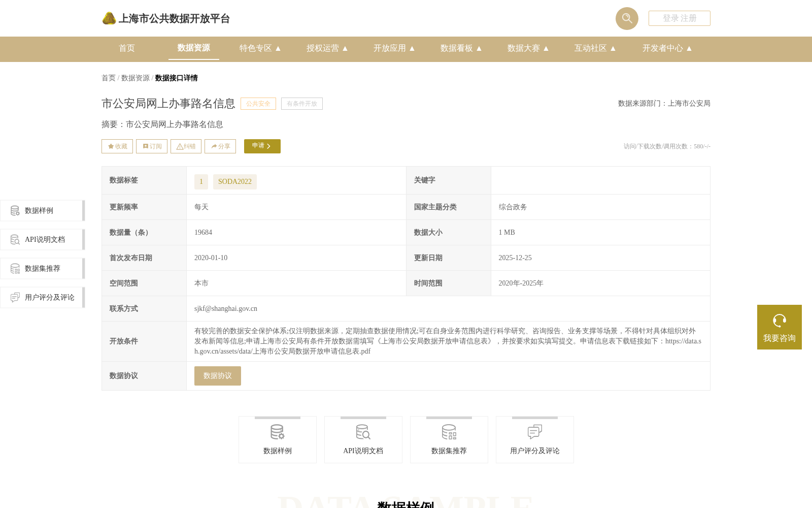Click the 本市 spatial range value
Viewport: 812px width, 508px height.
pyautogui.click(x=201, y=283)
